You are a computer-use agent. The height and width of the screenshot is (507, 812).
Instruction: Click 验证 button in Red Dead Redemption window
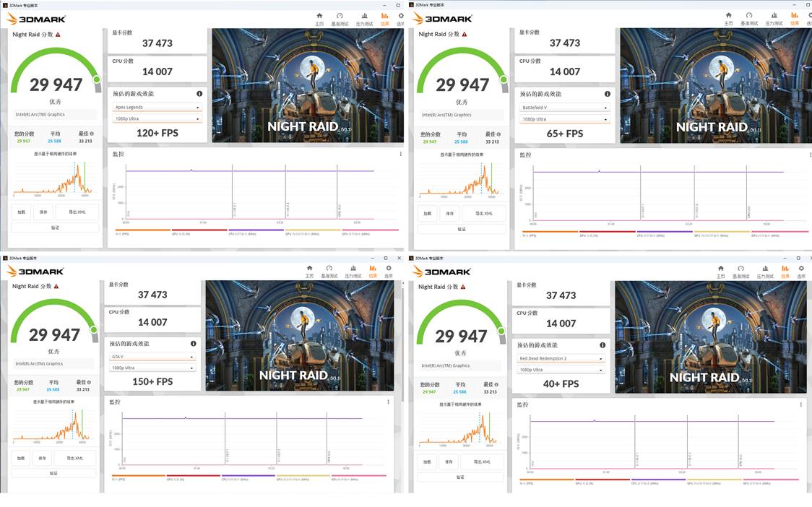460,477
